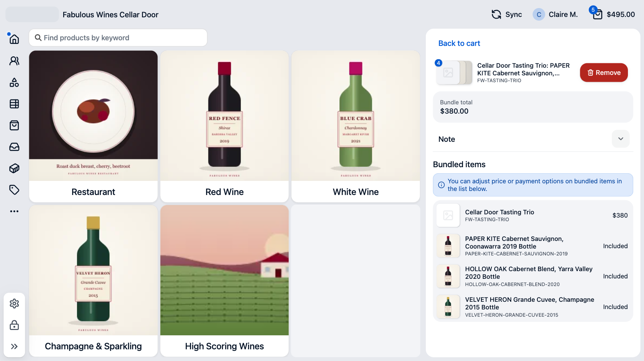Open the High Scoring Wines category tile
644x361 pixels.
point(225,281)
